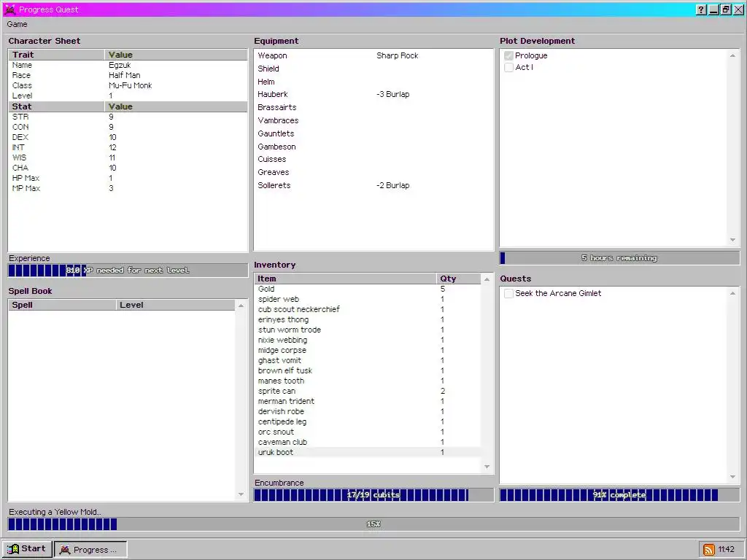This screenshot has width=747, height=560.
Task: Open the Start menu icon
Action: pyautogui.click(x=13, y=549)
